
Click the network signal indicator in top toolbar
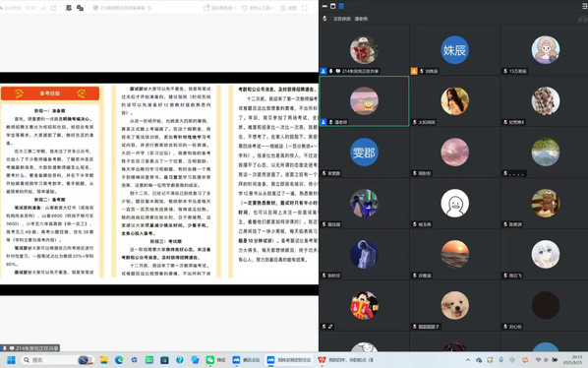(42, 8)
